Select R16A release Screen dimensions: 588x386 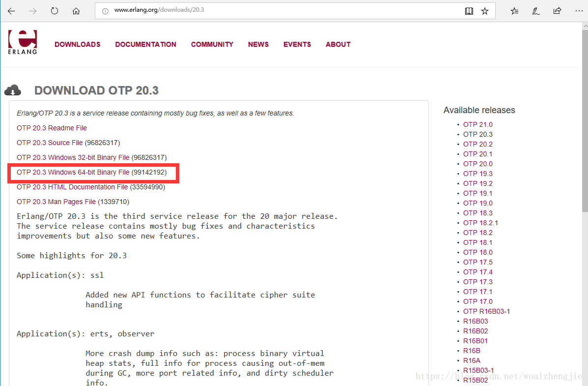[x=472, y=360]
